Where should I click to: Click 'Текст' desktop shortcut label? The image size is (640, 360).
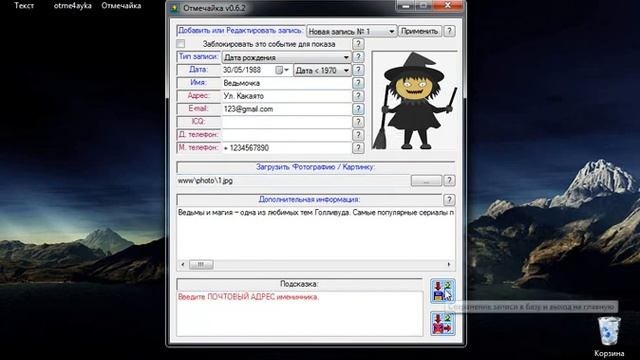tap(24, 6)
